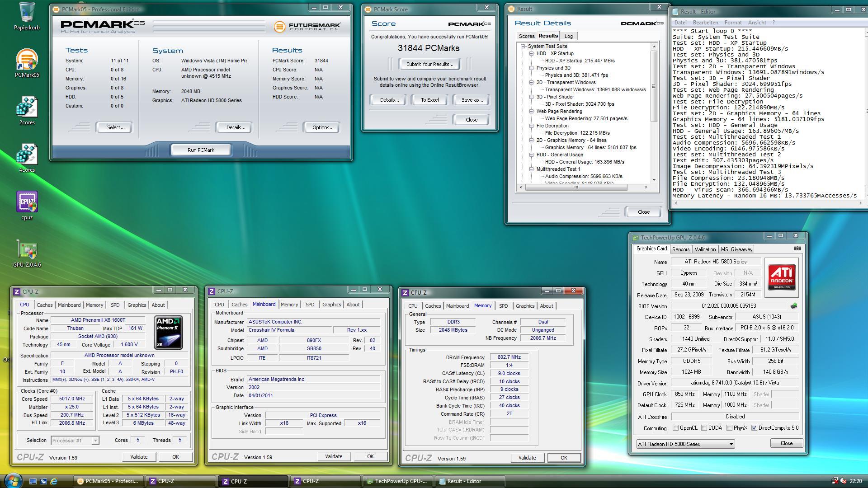Screen dimensions: 868x488
Task: Open the Papierkorb recycle bin icon
Action: click(x=27, y=16)
